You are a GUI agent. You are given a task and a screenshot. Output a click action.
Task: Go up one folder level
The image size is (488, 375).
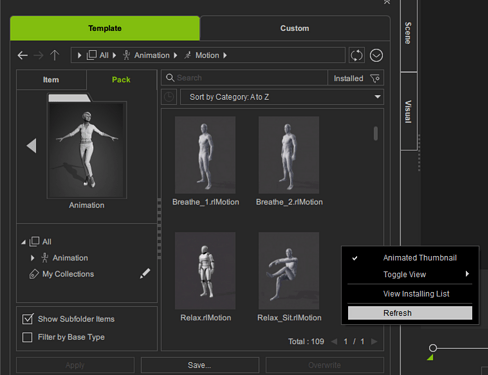pyautogui.click(x=54, y=55)
